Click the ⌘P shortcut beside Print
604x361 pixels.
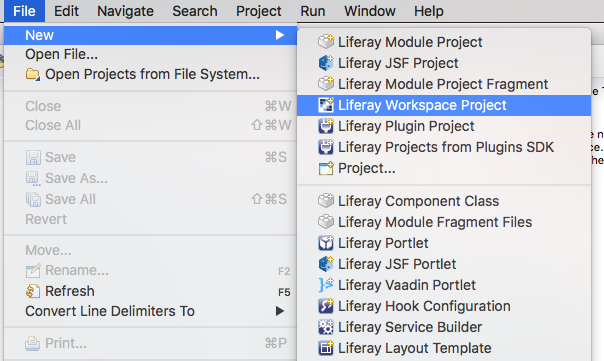(x=276, y=343)
